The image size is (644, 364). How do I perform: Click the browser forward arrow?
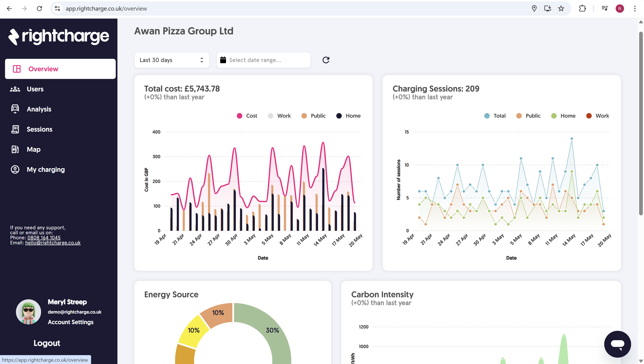pyautogui.click(x=24, y=9)
